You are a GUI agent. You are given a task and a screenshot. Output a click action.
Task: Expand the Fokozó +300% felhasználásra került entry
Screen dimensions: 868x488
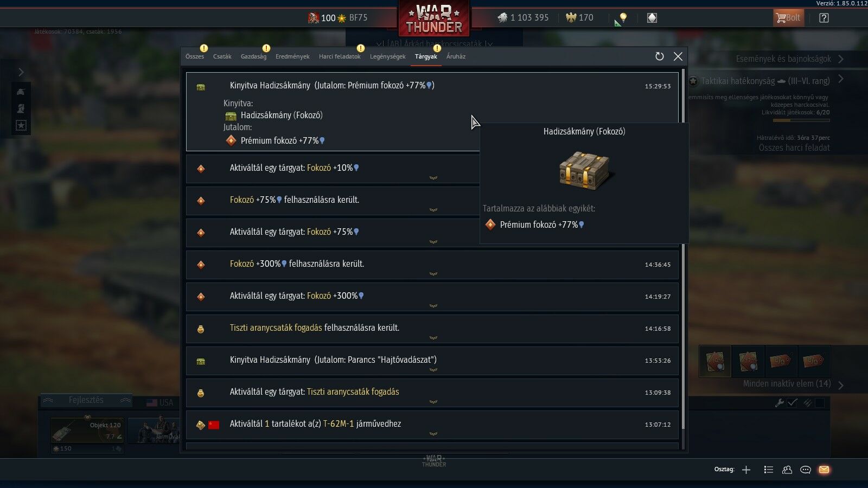(432, 264)
